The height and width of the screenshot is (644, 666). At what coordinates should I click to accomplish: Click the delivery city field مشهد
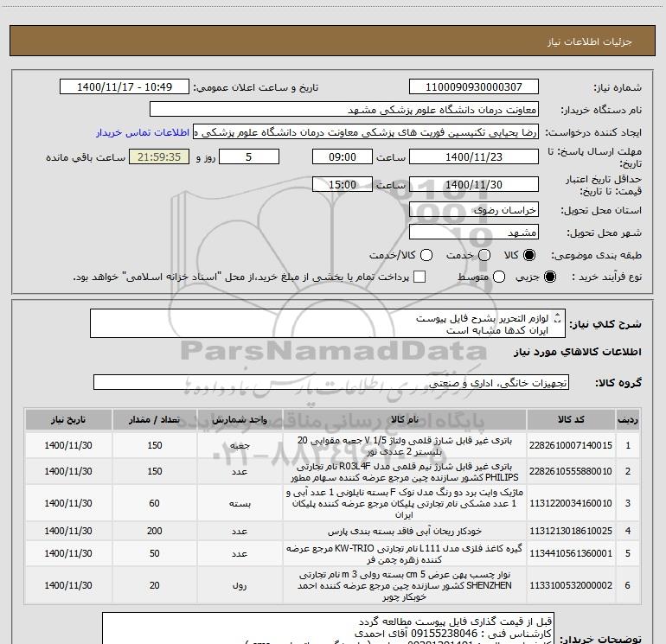(x=474, y=233)
